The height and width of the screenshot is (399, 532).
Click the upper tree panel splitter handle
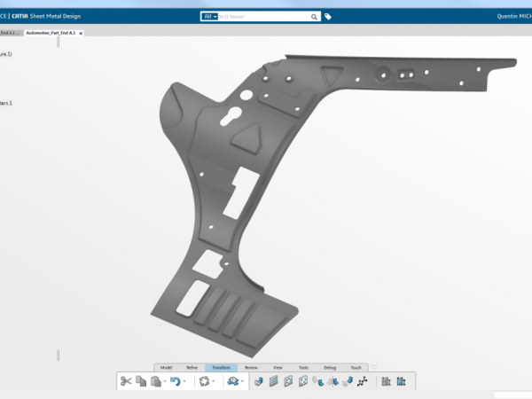(x=59, y=42)
